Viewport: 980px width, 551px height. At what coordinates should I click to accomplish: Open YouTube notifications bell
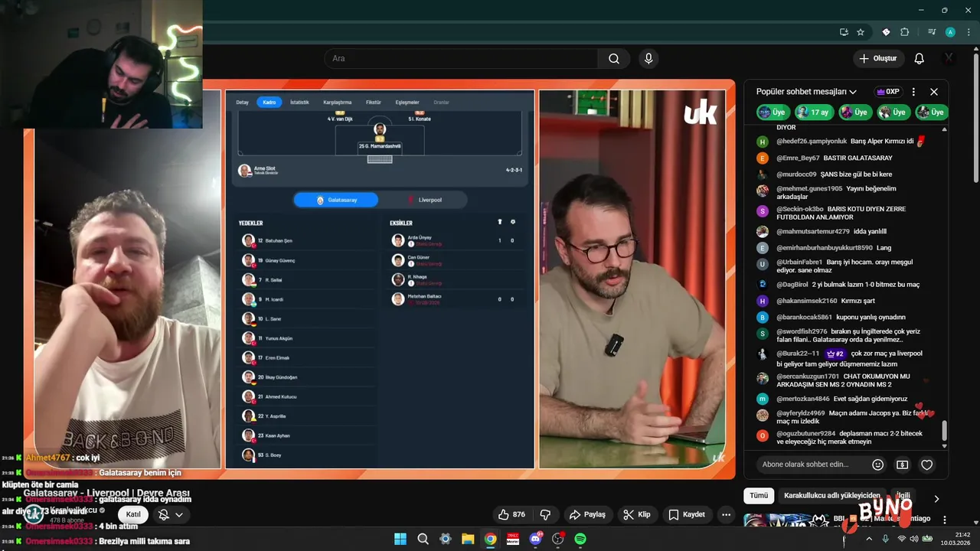[x=920, y=58]
